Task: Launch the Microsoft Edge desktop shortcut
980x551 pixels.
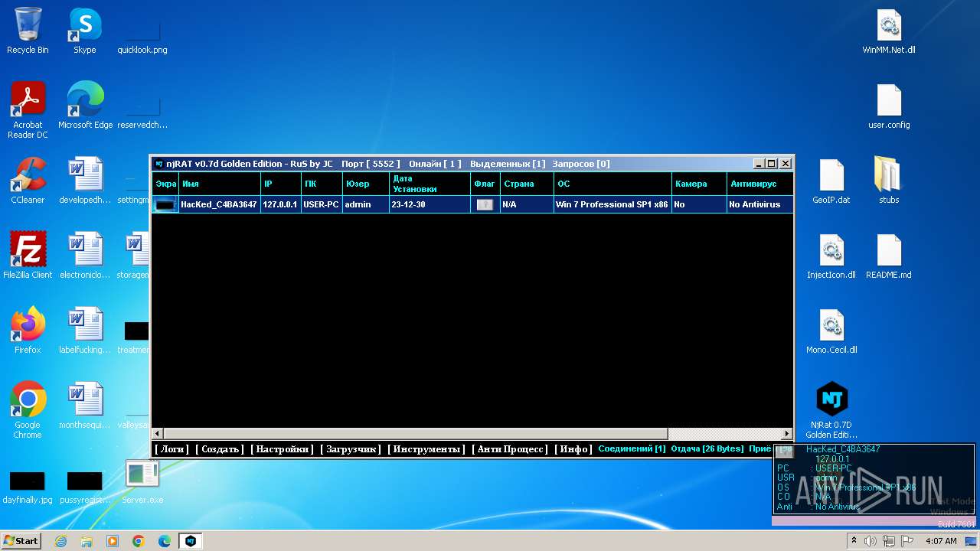Action: [x=85, y=106]
